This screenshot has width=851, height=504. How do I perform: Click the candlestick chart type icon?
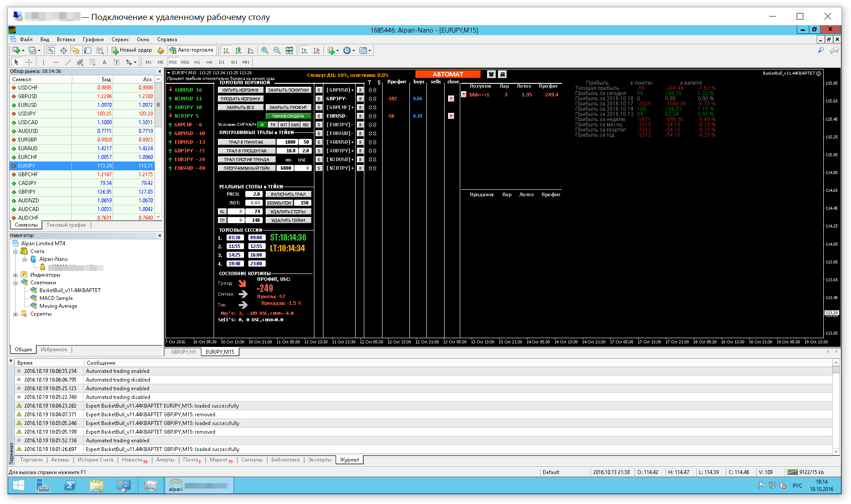238,50
